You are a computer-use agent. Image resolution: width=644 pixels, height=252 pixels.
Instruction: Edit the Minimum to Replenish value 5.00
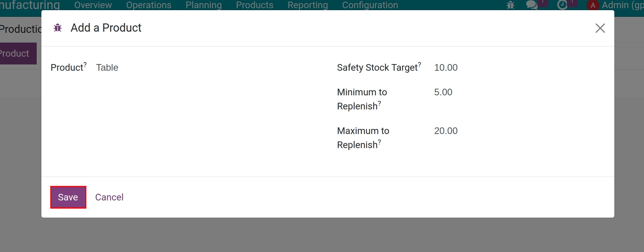pos(519,92)
